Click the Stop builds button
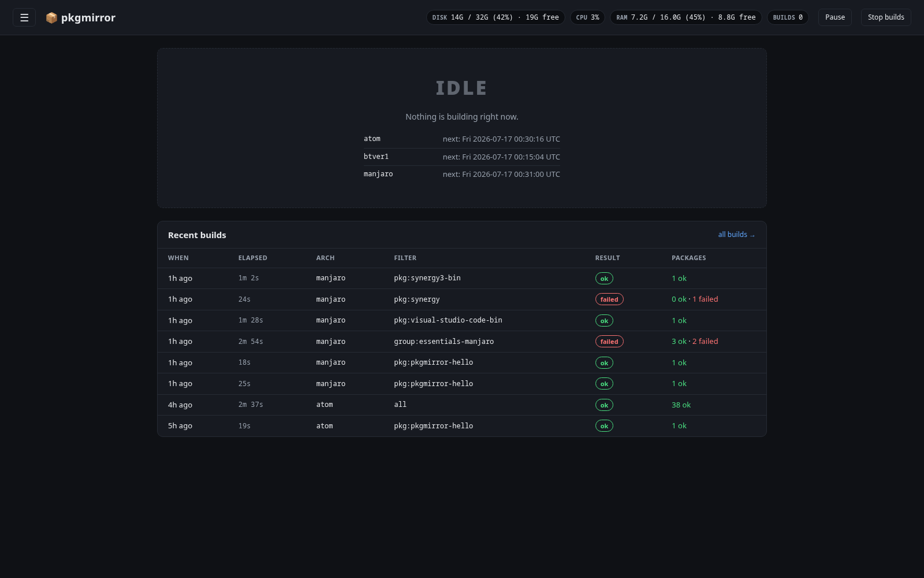Viewport: 924px width, 578px height. tap(886, 17)
